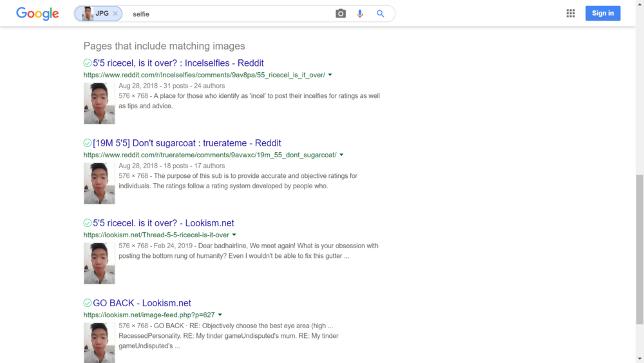
Task: Open '[19M 5'5] Don't sugarcoat' result link
Action: point(187,143)
